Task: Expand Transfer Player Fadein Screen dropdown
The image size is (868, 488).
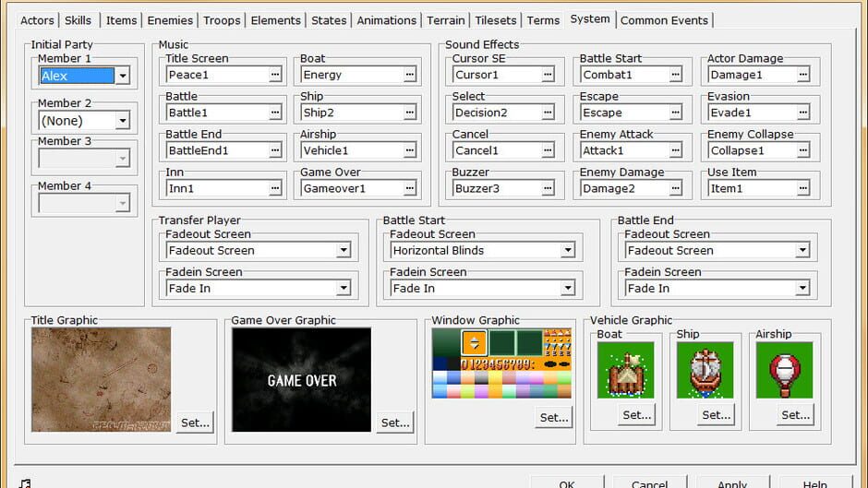Action: (344, 288)
